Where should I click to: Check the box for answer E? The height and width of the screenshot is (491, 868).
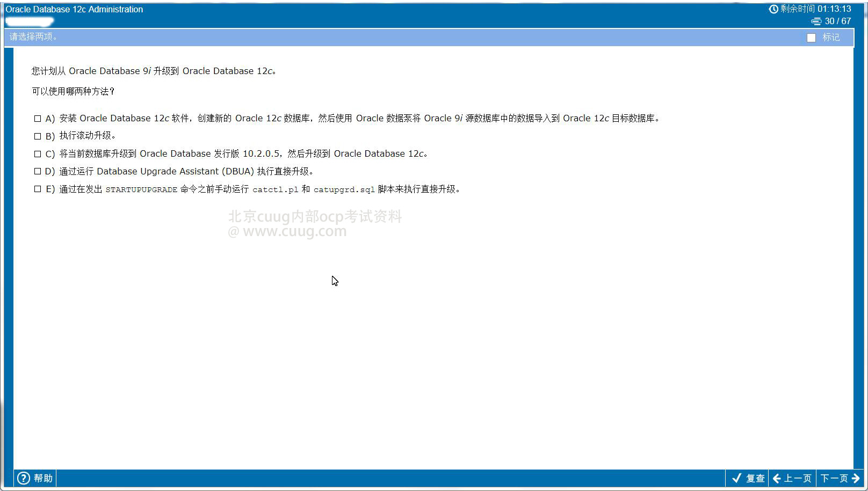pos(38,189)
